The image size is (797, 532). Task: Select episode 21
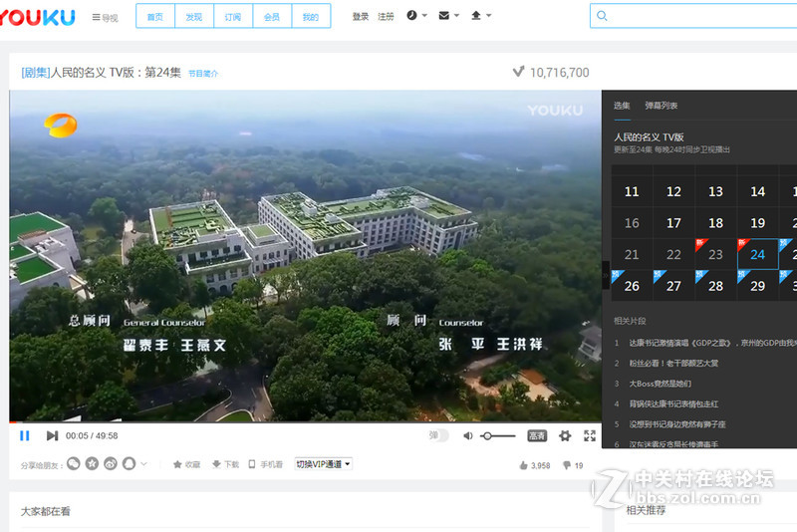pyautogui.click(x=632, y=255)
